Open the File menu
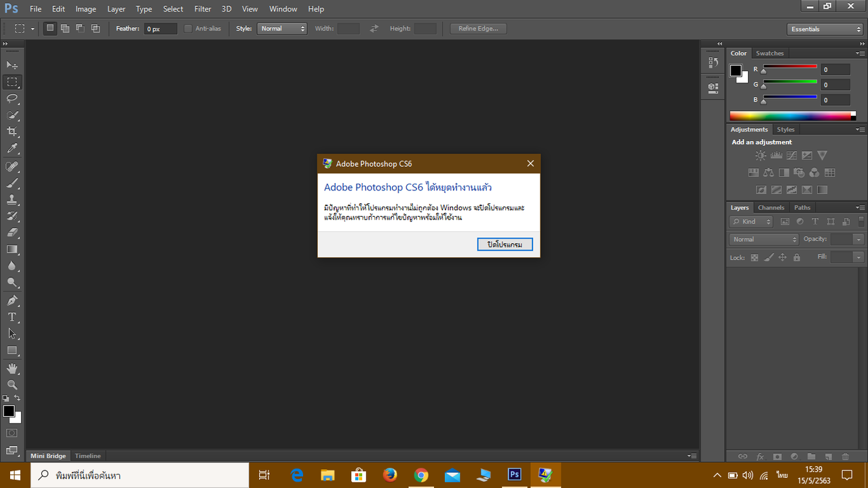 pyautogui.click(x=35, y=9)
